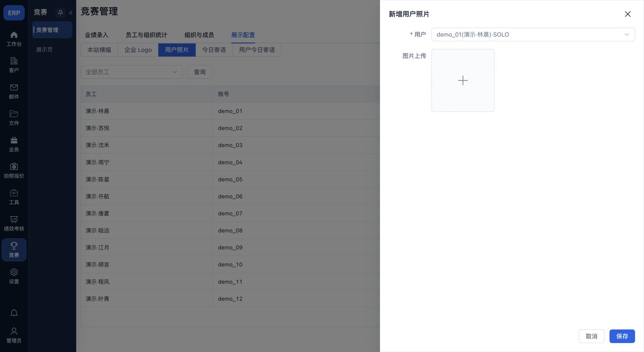Select the 展示配置 tab
The width and height of the screenshot is (644, 352).
[243, 35]
